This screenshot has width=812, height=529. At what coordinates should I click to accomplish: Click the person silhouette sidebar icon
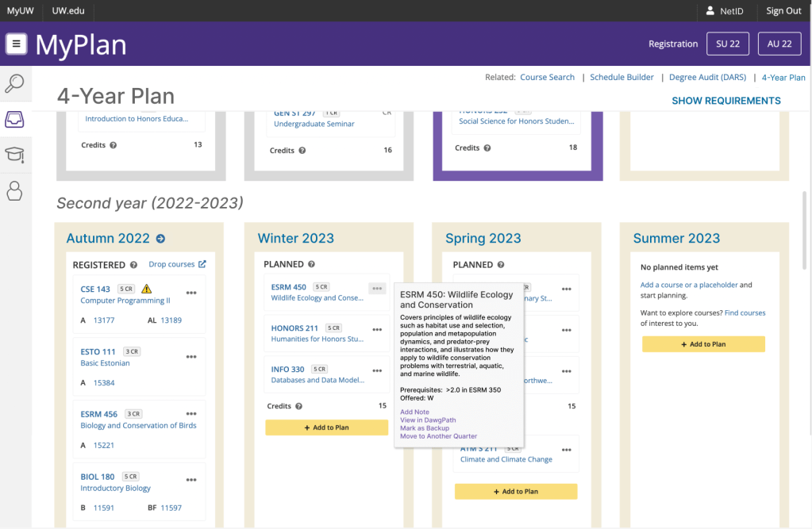(15, 191)
